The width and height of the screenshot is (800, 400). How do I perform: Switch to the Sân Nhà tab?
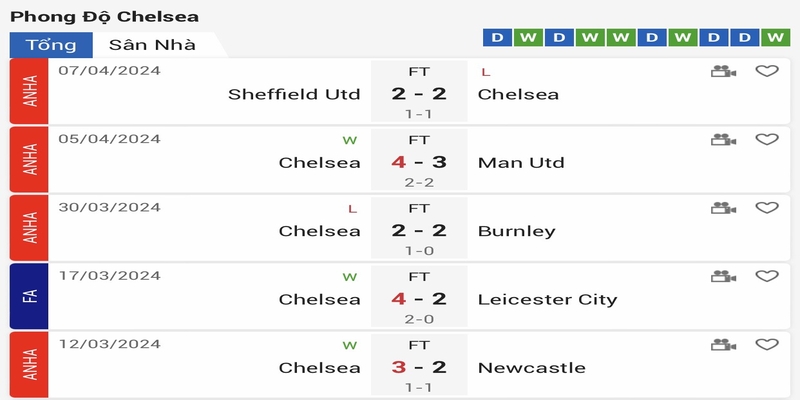(152, 45)
